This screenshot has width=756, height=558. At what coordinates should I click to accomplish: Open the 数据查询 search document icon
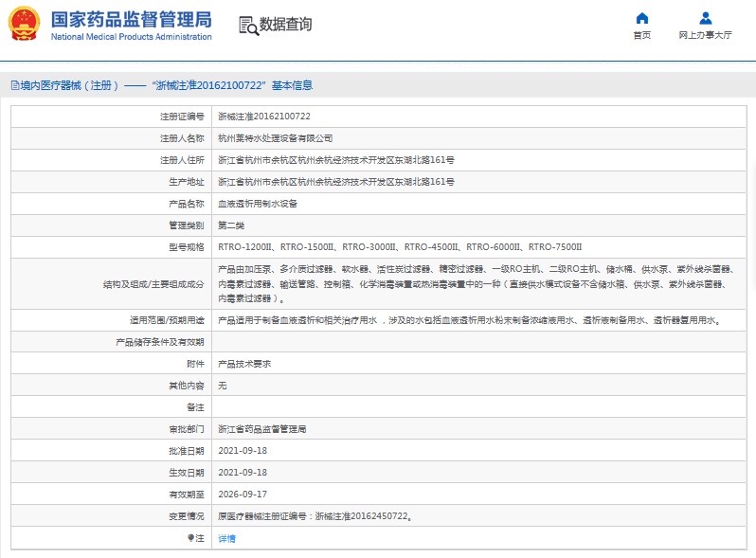(248, 26)
